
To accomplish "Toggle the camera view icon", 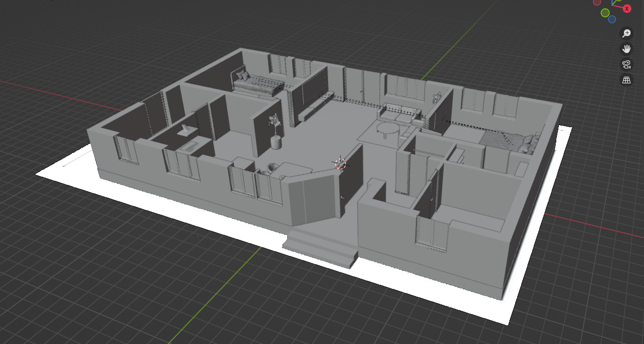I will click(626, 64).
